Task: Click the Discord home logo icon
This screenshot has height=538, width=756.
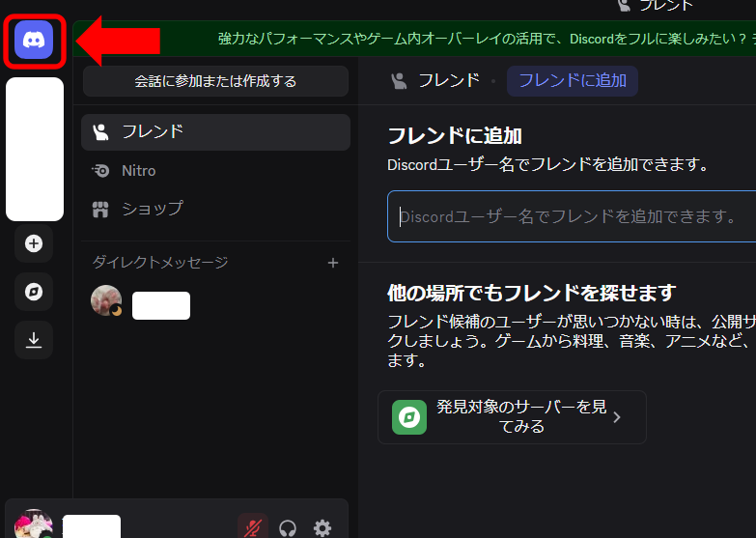Action: [x=34, y=42]
